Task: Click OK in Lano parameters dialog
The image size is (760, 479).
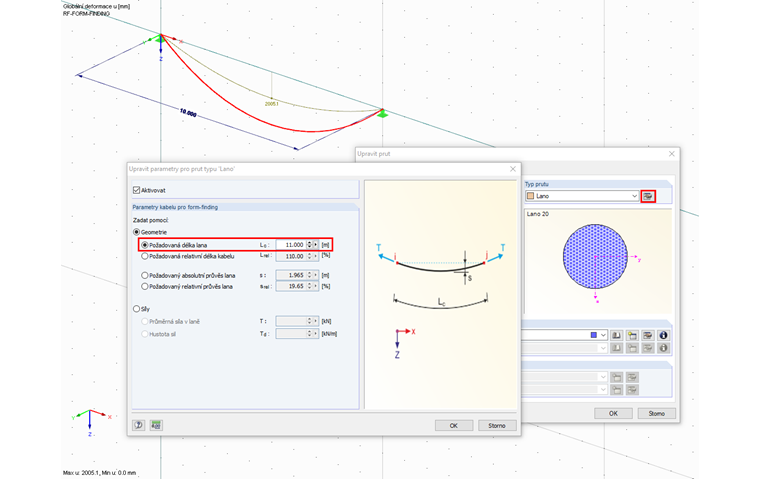Action: (454, 425)
